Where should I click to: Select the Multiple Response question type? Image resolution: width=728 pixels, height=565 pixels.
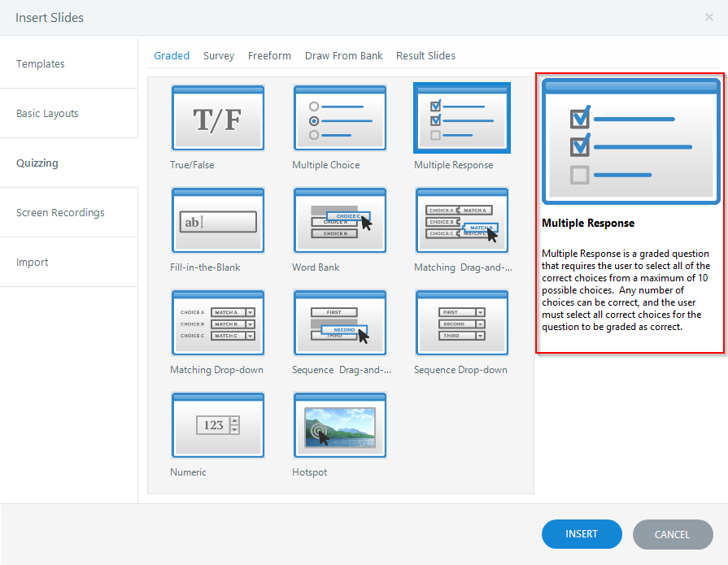tap(461, 118)
